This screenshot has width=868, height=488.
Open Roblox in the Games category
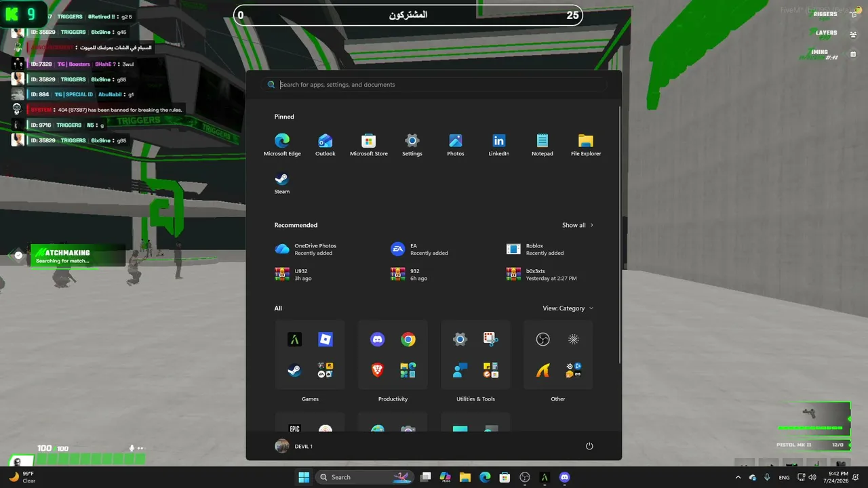tap(325, 340)
